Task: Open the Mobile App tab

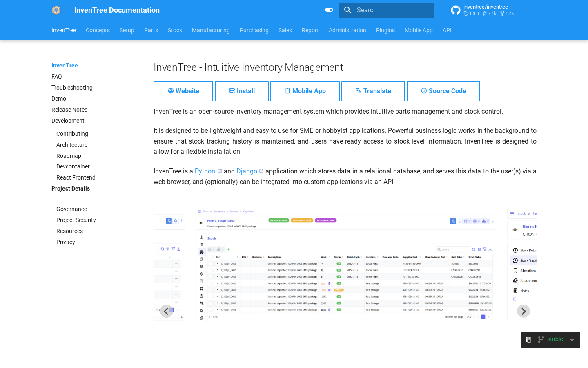Action: pyautogui.click(x=419, y=30)
